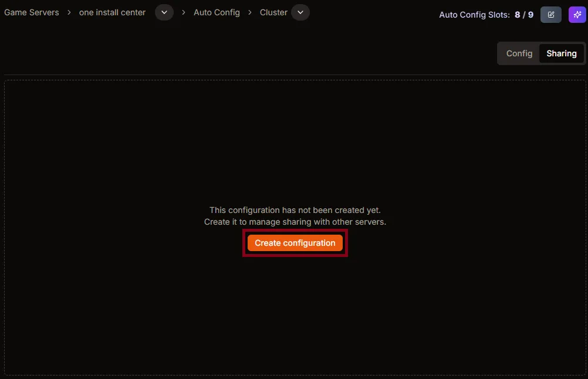Viewport: 588px width, 379px height.
Task: Switch to the Config tab
Action: point(519,53)
